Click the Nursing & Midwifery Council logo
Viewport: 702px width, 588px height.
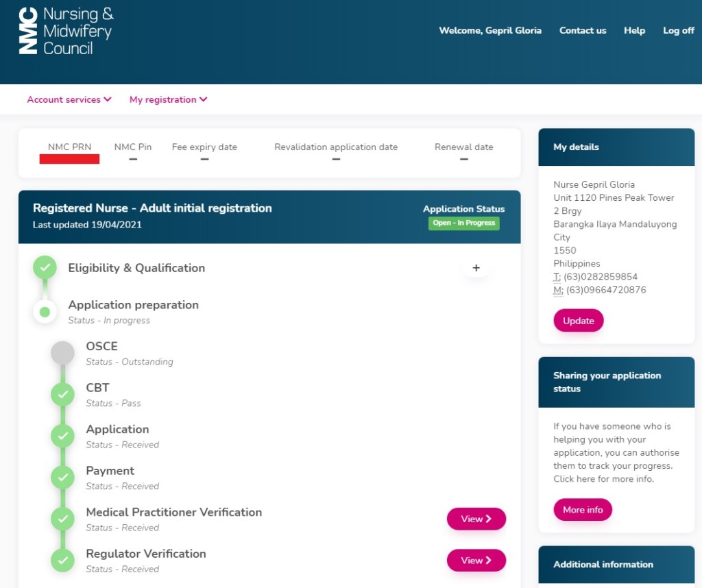coord(66,31)
